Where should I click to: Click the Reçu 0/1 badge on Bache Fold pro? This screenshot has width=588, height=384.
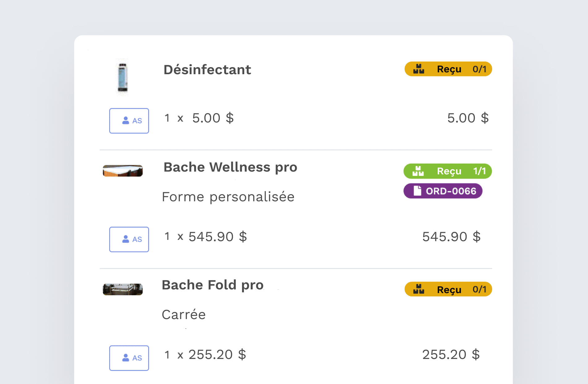[448, 289]
